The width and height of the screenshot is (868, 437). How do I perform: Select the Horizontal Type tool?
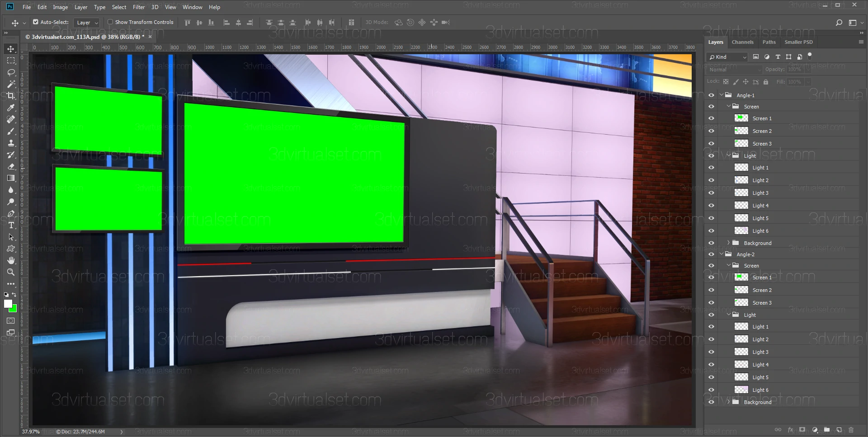pyautogui.click(x=11, y=225)
